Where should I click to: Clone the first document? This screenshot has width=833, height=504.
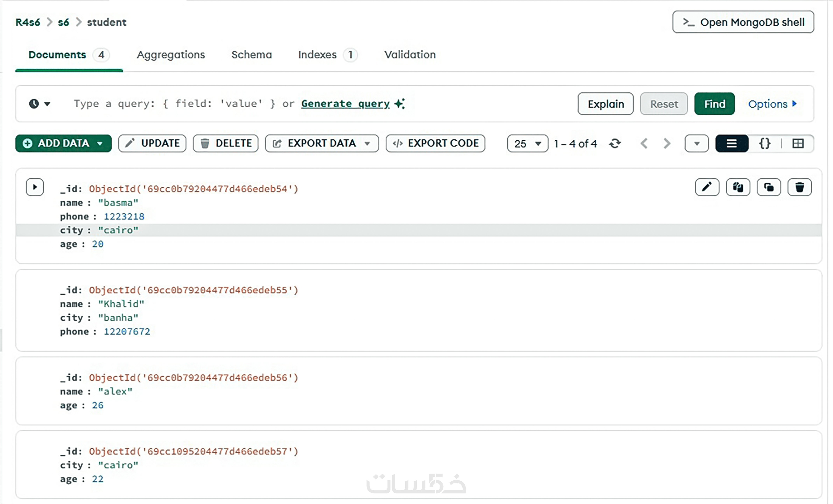pyautogui.click(x=768, y=187)
